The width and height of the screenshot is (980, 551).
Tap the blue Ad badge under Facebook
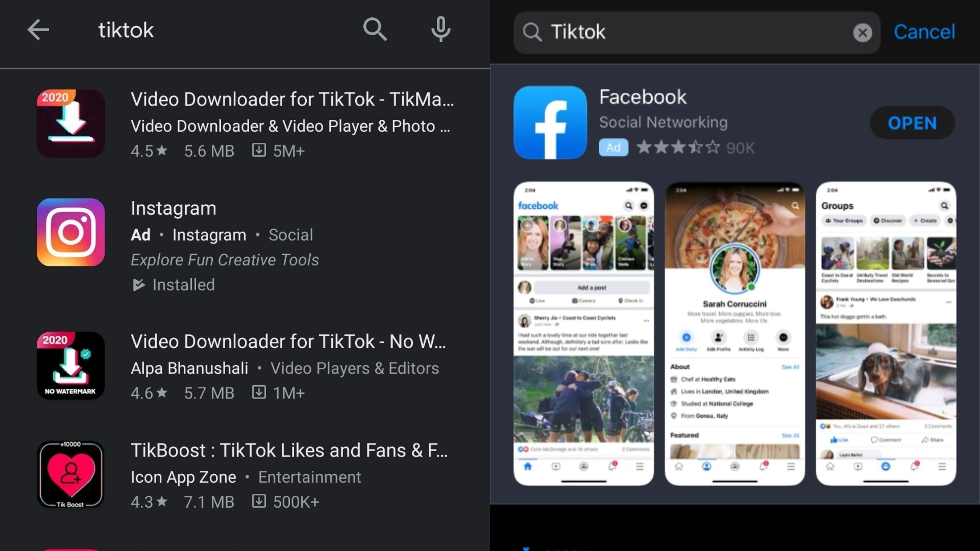click(x=613, y=147)
